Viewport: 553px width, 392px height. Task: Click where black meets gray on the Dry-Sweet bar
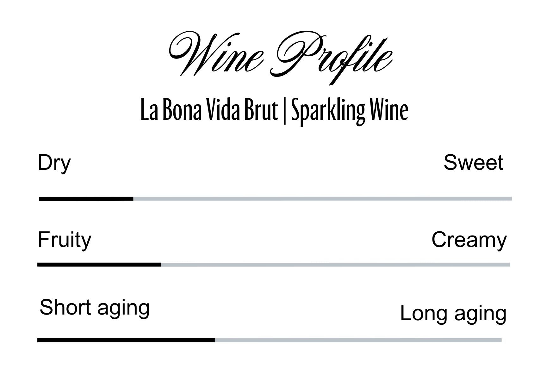coord(133,199)
